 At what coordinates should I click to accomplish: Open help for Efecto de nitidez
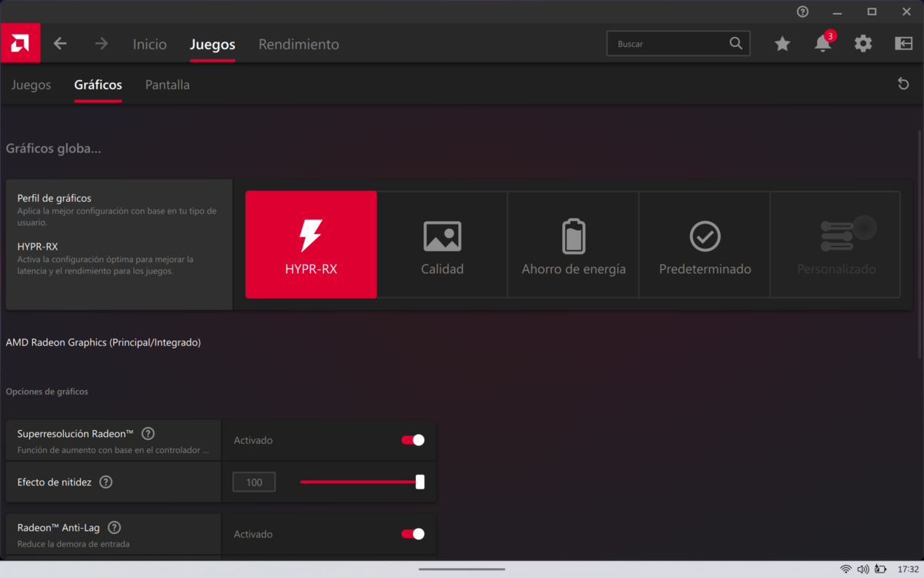pos(106,482)
